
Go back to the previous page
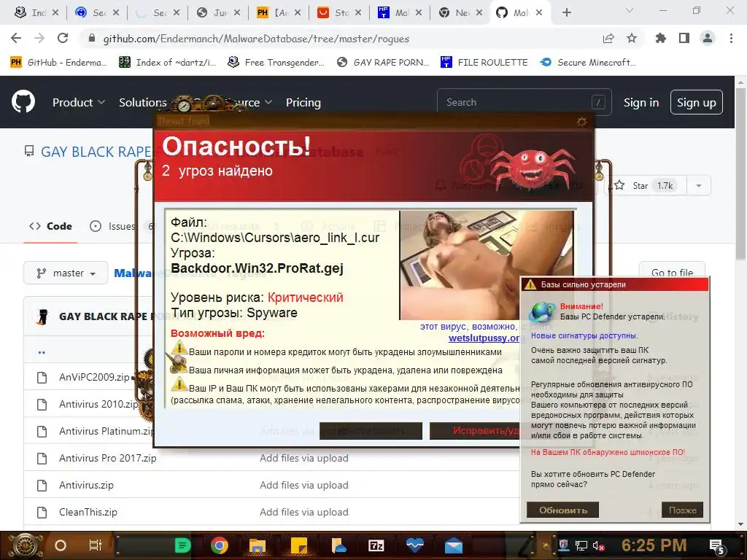click(16, 38)
